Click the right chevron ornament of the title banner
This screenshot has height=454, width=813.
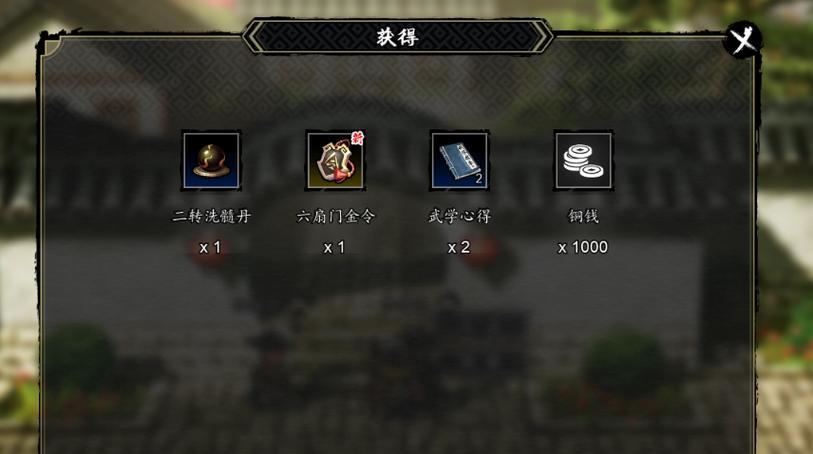tap(542, 36)
